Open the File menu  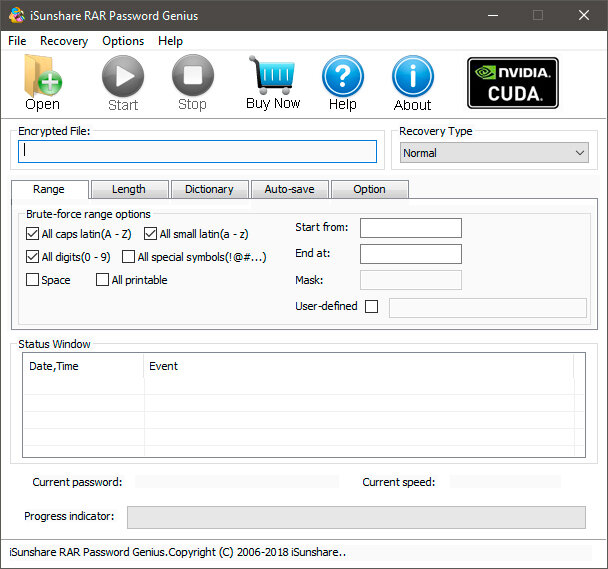tap(17, 41)
